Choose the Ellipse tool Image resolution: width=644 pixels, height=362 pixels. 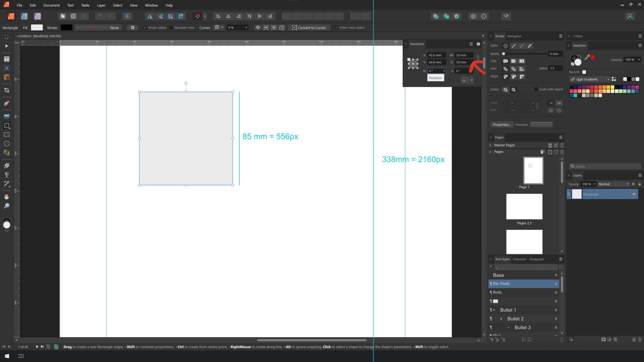[x=6, y=144]
